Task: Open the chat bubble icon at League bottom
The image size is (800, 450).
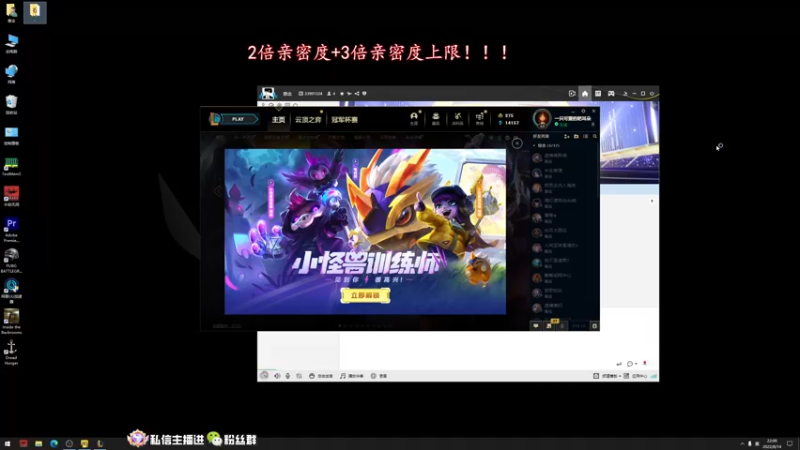Action: click(x=536, y=326)
